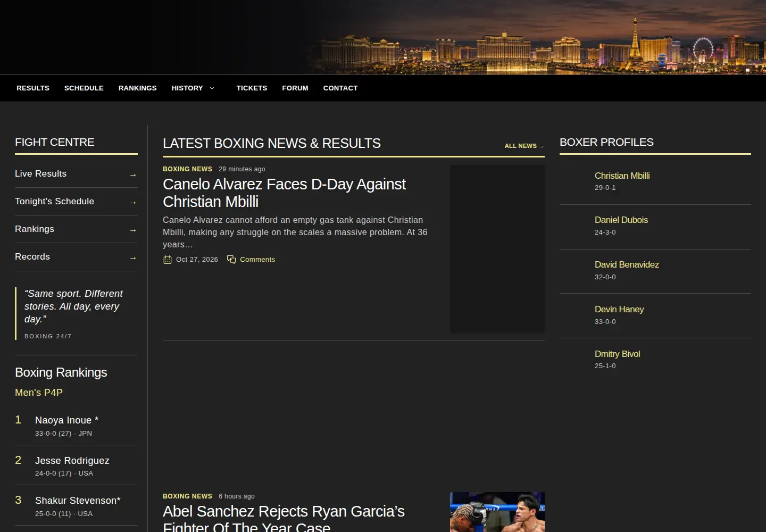Screen dimensions: 766x532
Task: Visit the Forum page
Action: pyautogui.click(x=295, y=88)
